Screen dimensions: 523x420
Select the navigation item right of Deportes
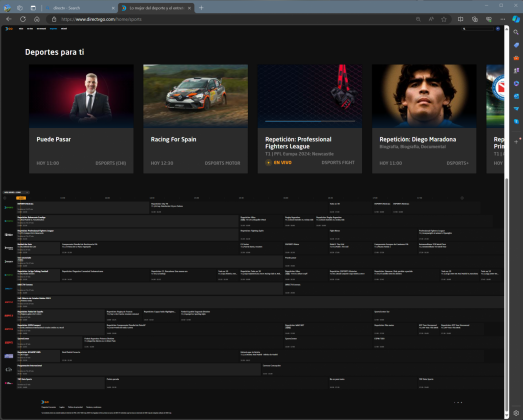click(64, 29)
